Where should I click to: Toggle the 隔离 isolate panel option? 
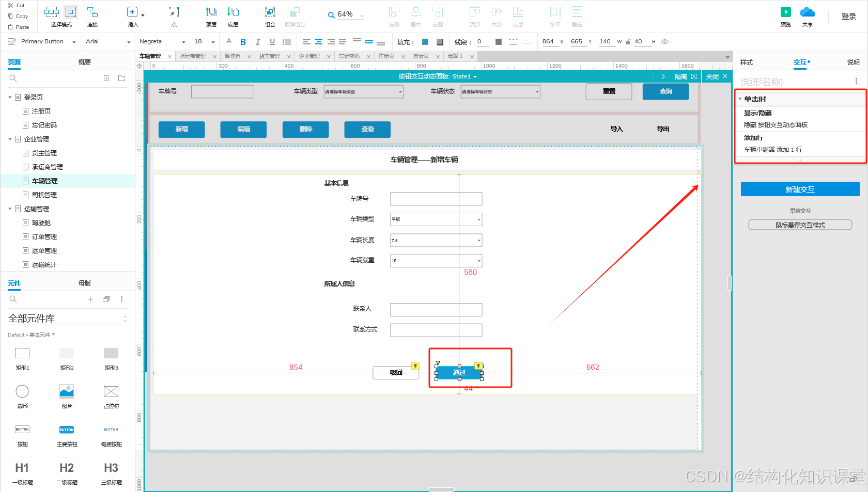click(686, 76)
